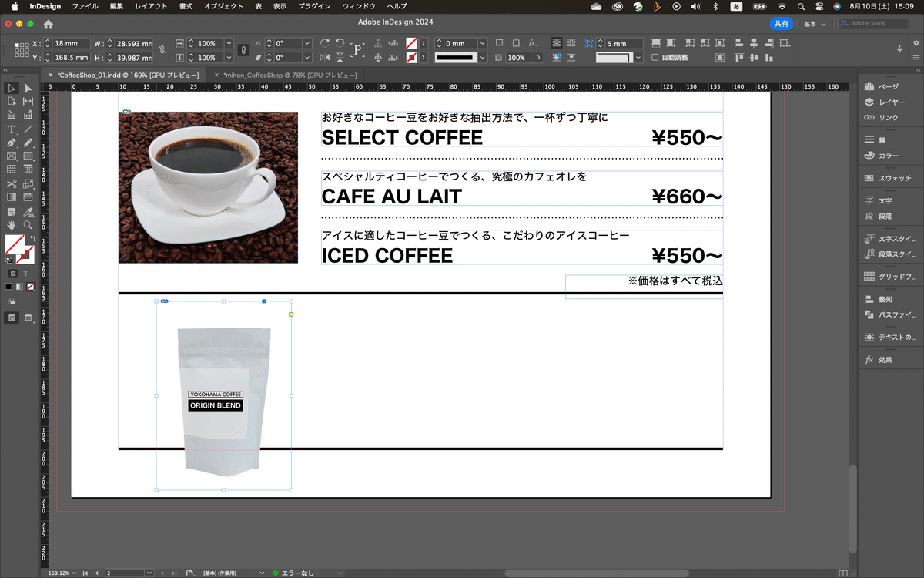Open the 基本 workspace dropdown
Screen dimensions: 924x578
815,24
